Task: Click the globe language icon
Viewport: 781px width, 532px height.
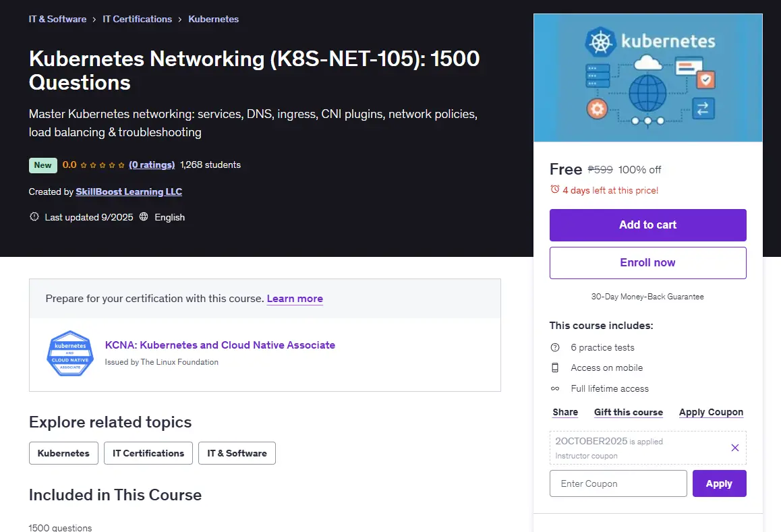Action: tap(144, 216)
